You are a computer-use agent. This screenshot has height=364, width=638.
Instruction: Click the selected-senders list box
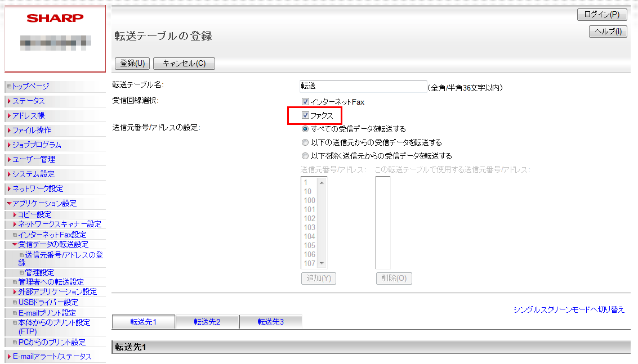[x=383, y=222]
